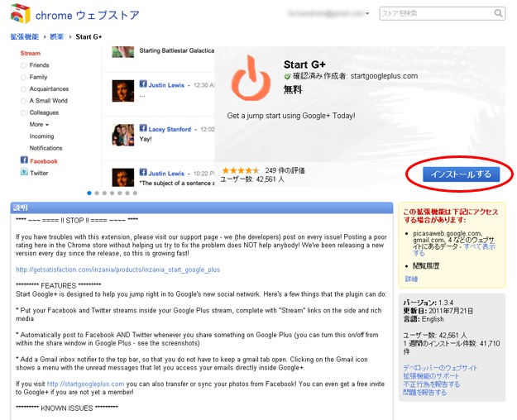Click the 閲覧履歴 permission item
This screenshot has height=420, width=517.
click(426, 265)
